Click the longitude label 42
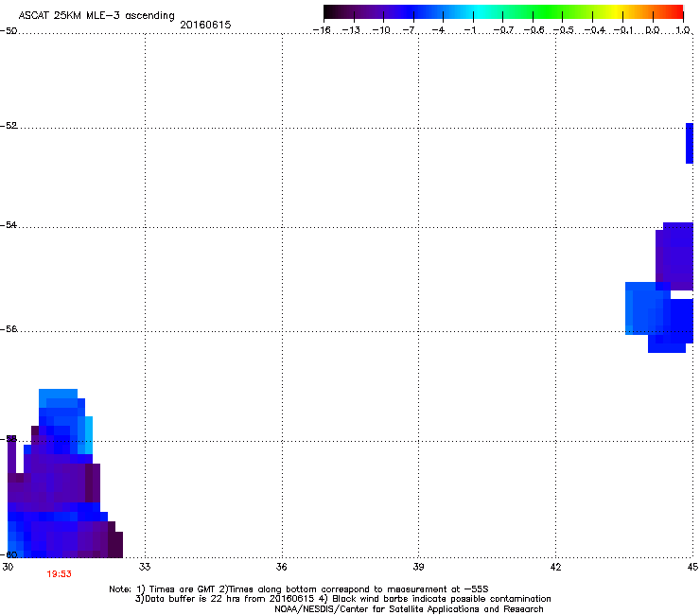 (555, 567)
